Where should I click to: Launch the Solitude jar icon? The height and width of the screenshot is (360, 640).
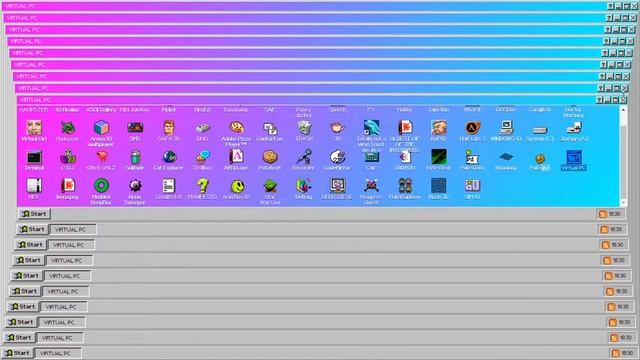(x=135, y=157)
